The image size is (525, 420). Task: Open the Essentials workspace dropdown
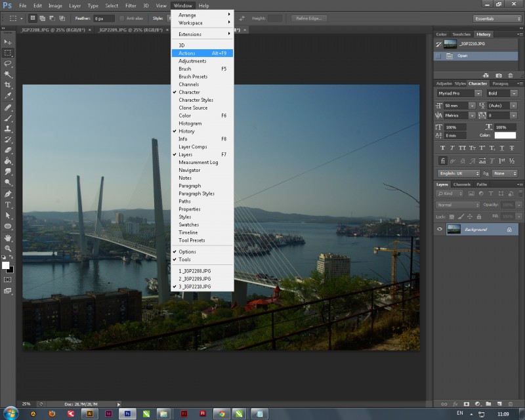495,18
